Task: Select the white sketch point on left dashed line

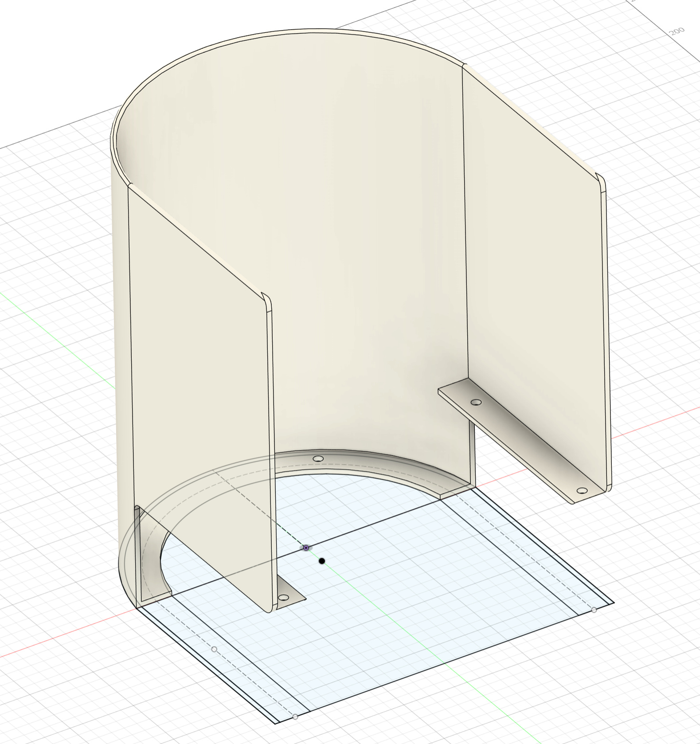Action: tap(214, 649)
